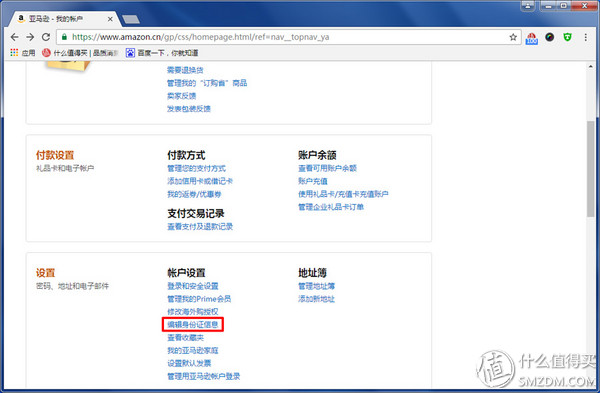Open the 需要退换货 link

pos(185,70)
